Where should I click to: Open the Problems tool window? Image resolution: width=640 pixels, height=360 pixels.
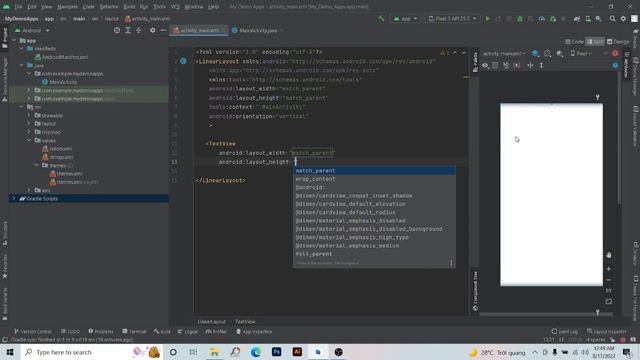[101, 331]
